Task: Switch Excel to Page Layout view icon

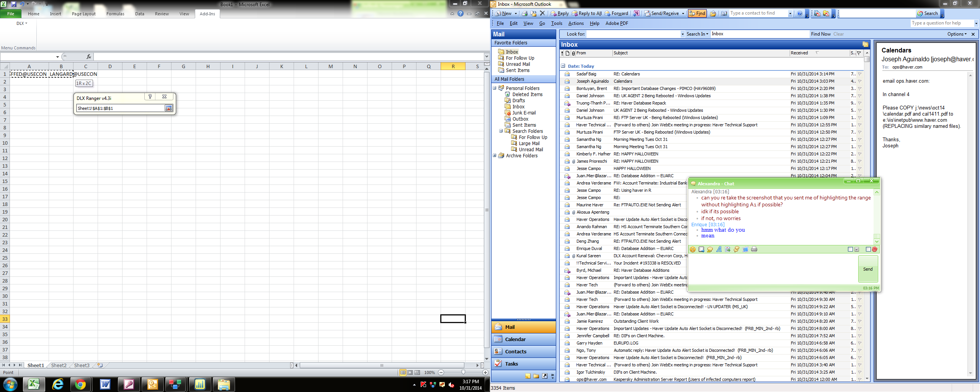Action: [x=410, y=372]
